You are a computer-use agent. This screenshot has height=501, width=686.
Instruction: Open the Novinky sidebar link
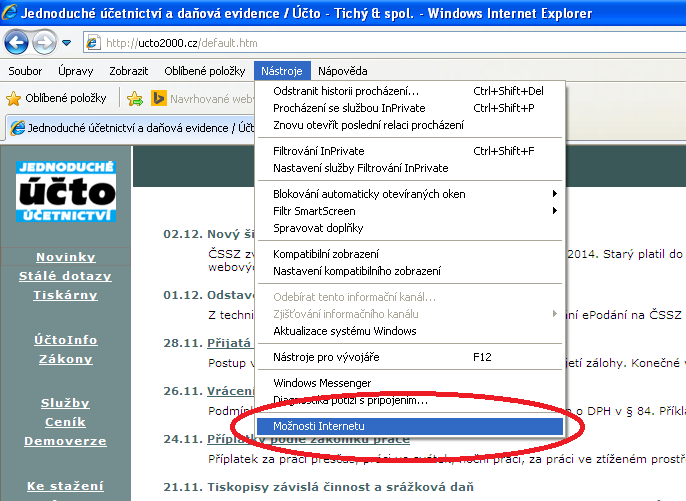pyautogui.click(x=66, y=257)
